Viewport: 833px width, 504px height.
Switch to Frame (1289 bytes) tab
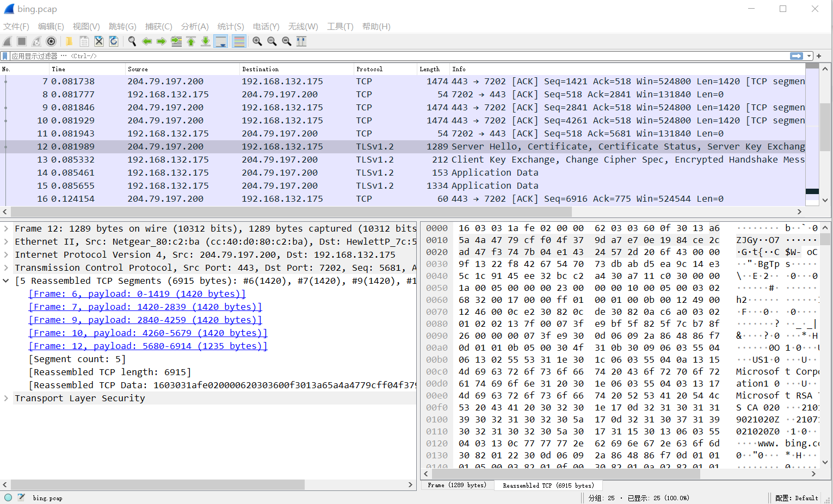tap(457, 485)
